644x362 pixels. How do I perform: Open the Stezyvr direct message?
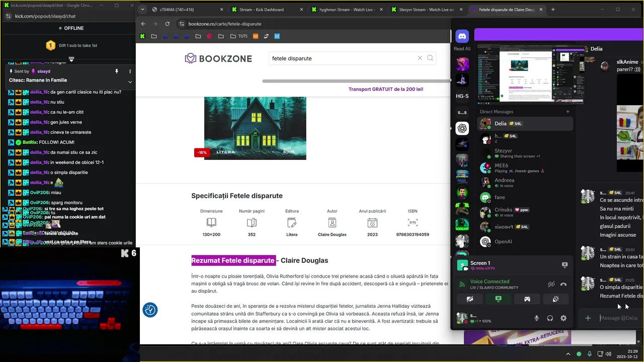tap(525, 153)
